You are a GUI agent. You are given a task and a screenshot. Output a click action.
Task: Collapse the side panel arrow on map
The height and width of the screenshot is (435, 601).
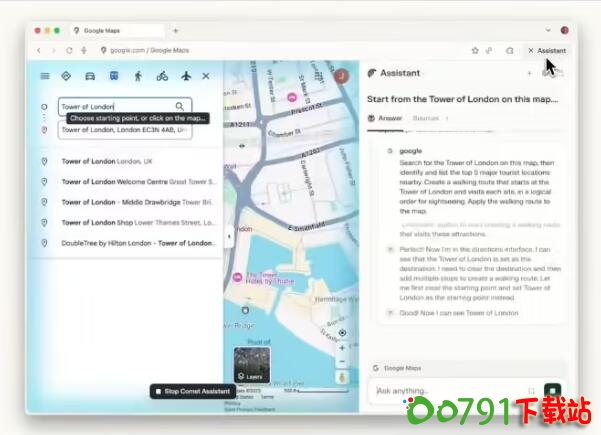pyautogui.click(x=229, y=236)
